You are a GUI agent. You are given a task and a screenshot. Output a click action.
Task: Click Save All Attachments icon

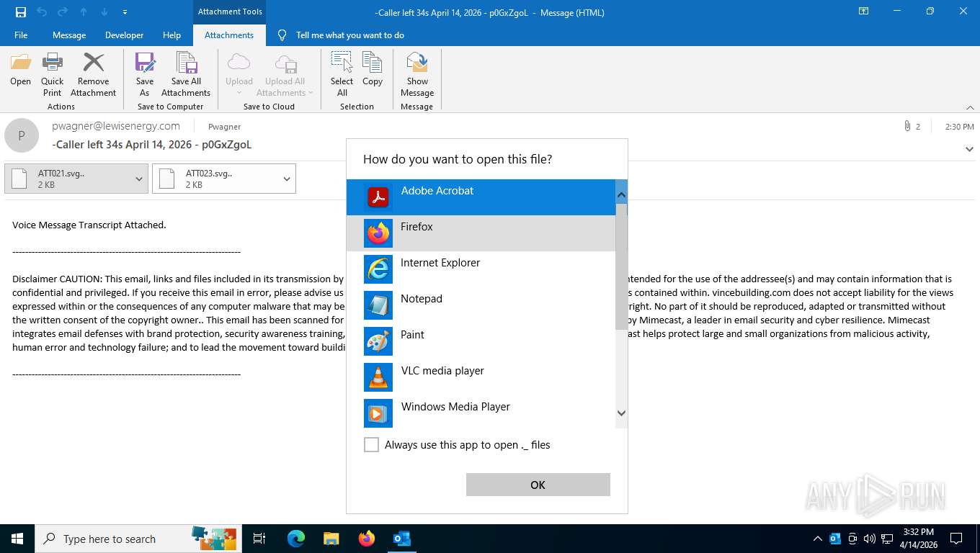coord(186,74)
